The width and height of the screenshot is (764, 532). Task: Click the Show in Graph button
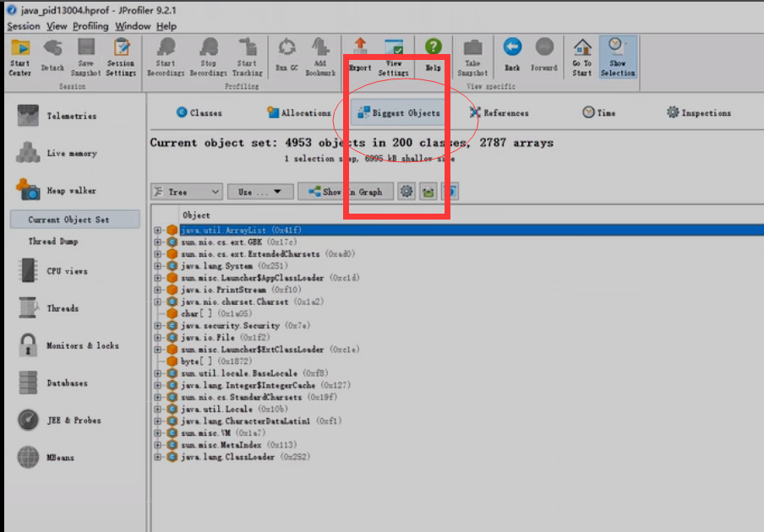346,192
